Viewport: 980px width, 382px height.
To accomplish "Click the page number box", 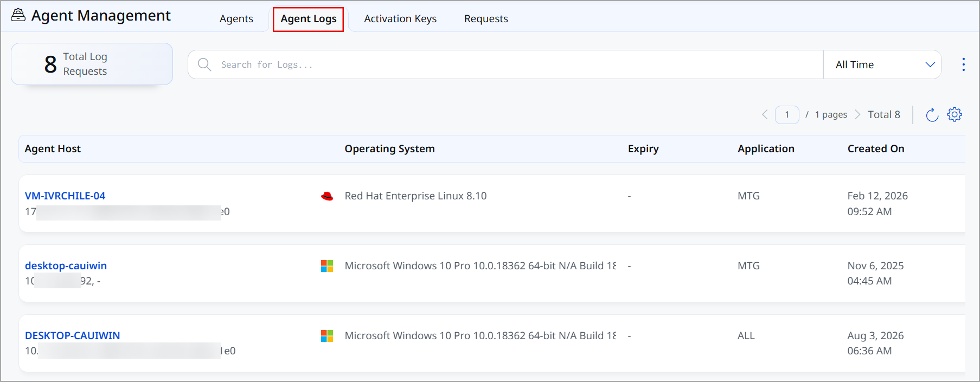I will coord(787,115).
